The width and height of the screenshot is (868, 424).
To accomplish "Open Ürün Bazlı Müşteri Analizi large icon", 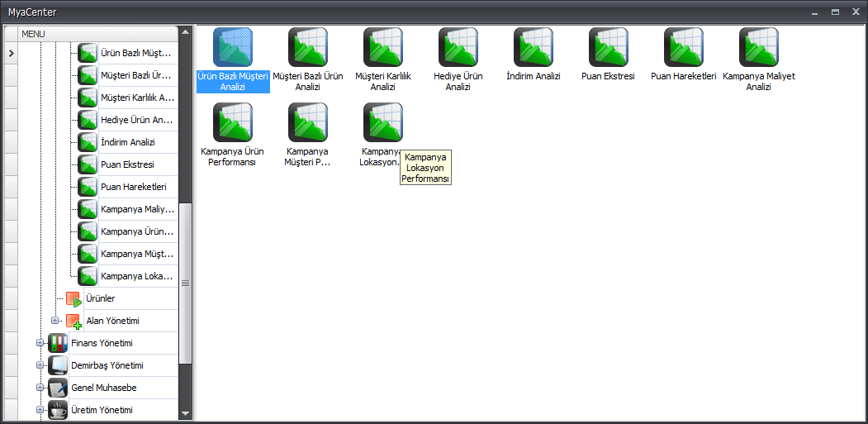I will pos(233,47).
